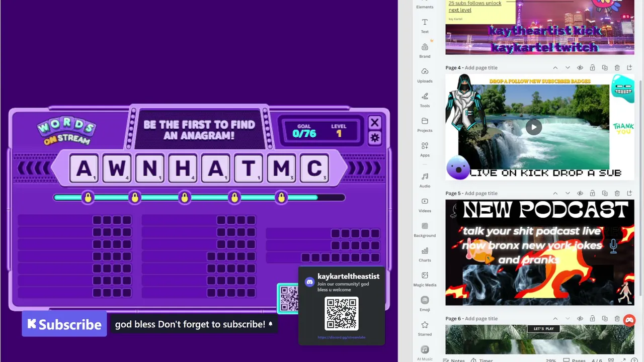Lock Page 4

pyautogui.click(x=592, y=68)
